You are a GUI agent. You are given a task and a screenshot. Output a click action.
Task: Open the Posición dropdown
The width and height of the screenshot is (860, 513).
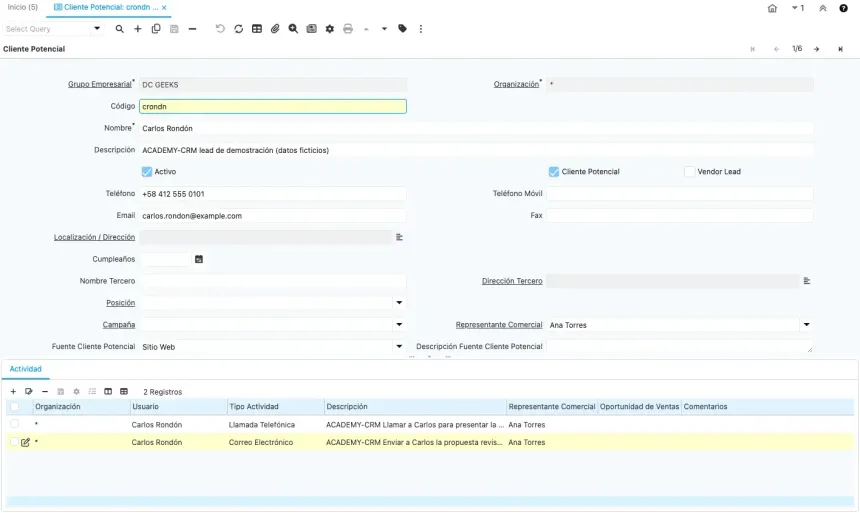[399, 303]
